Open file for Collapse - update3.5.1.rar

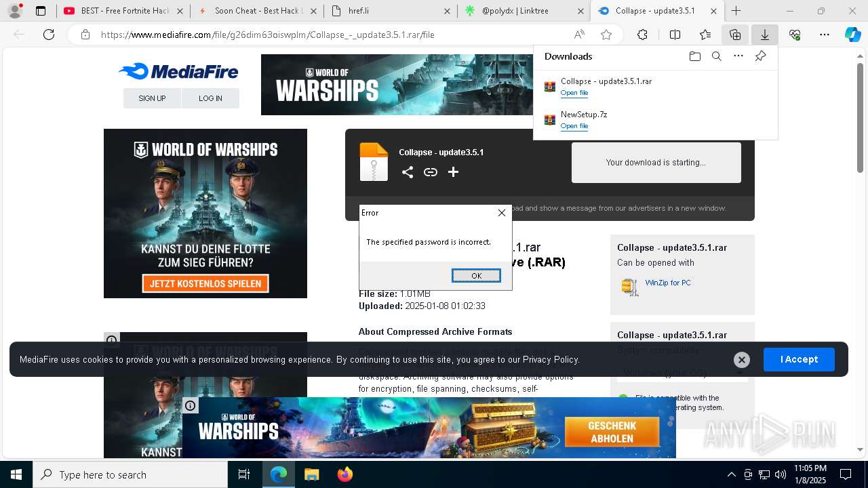coord(574,93)
